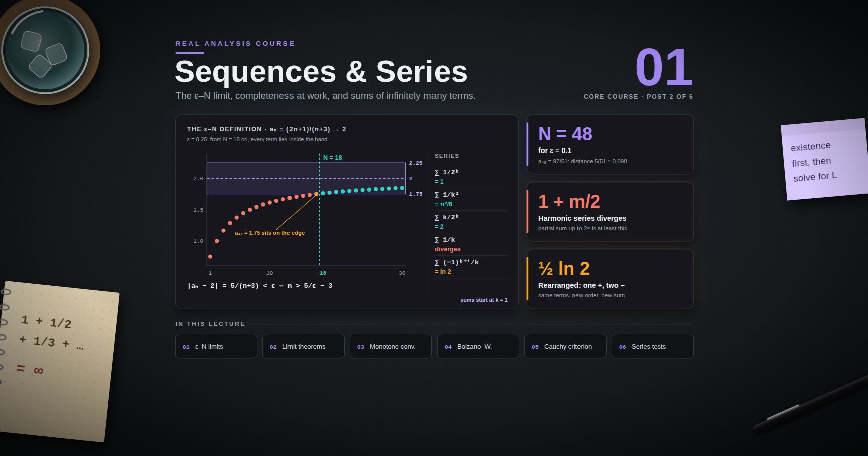
Task: Click the SERIES column heading
Action: (447, 156)
